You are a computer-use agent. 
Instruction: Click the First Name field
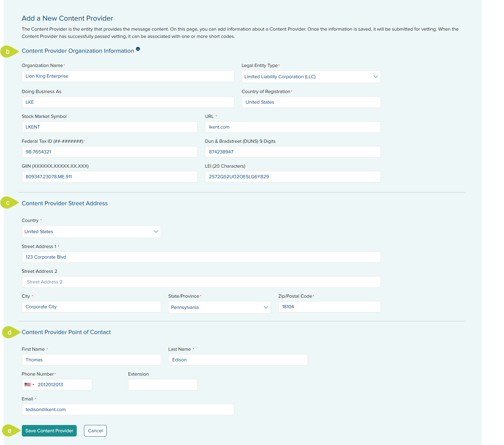(91, 360)
